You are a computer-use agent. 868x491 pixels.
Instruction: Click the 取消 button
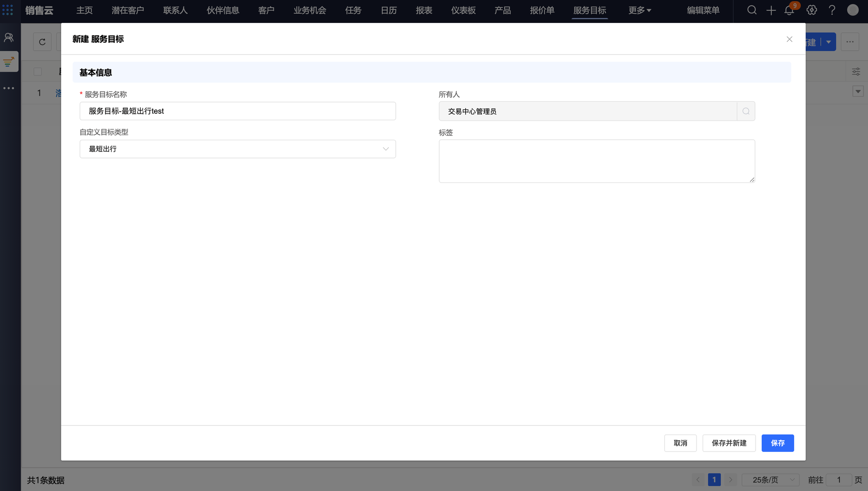680,443
